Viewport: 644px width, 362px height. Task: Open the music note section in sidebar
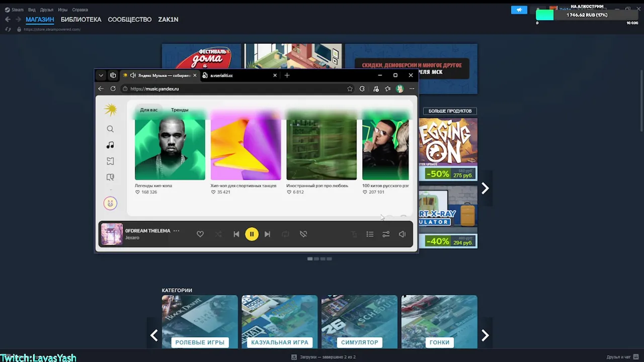coord(110,145)
